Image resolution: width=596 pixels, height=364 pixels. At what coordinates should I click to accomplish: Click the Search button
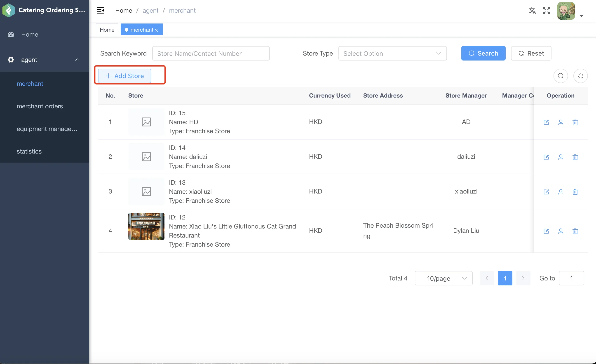(x=483, y=54)
